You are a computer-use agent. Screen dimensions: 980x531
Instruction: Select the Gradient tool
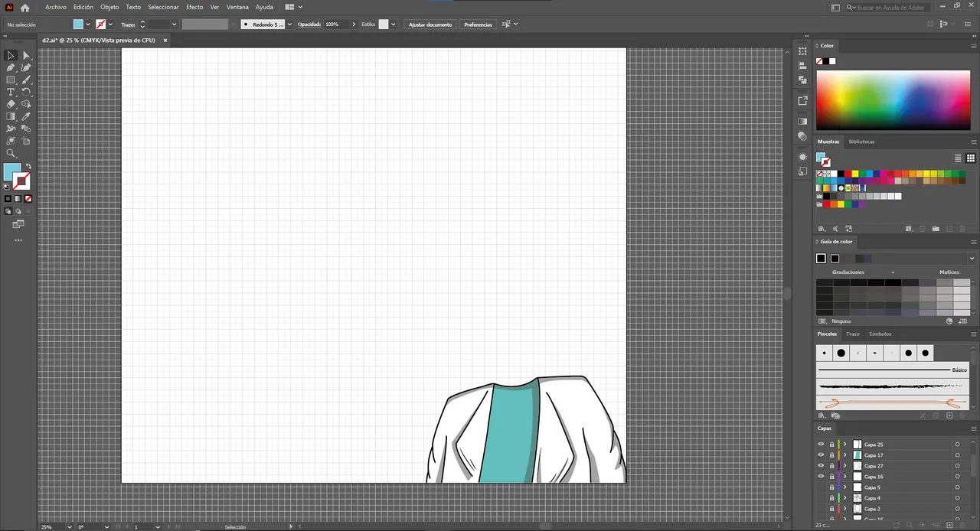pyautogui.click(x=11, y=116)
